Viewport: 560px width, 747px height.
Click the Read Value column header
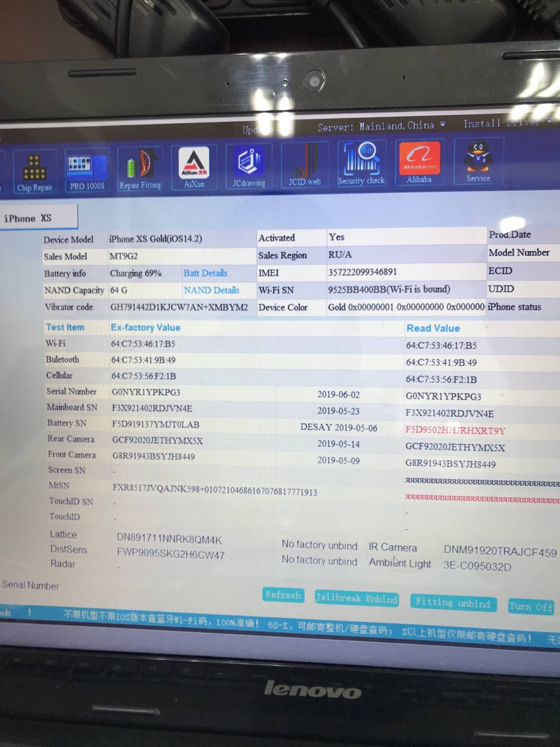pyautogui.click(x=433, y=328)
